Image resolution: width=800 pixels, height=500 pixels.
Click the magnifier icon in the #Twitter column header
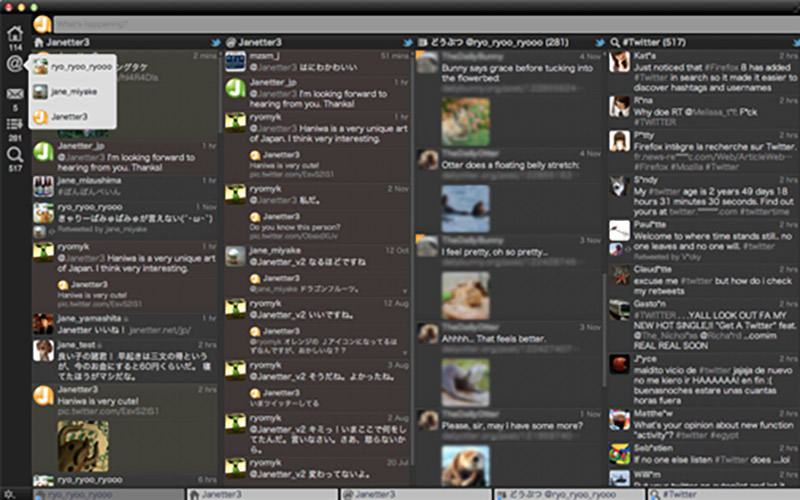click(615, 42)
